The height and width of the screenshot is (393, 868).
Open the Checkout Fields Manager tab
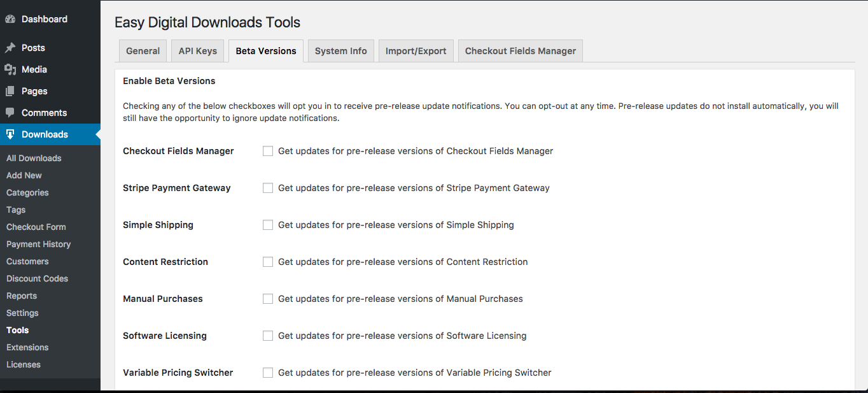tap(520, 51)
